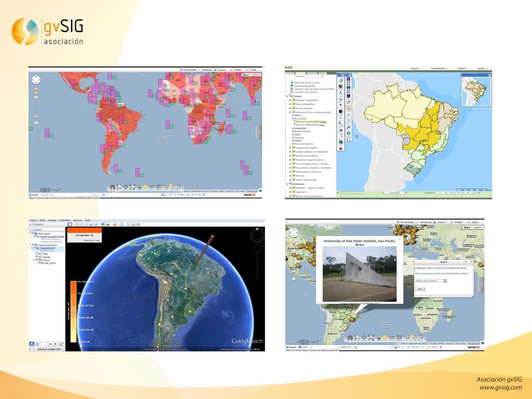Image resolution: width=532 pixels, height=399 pixels.
Task: Expand the Bacias hidrográficas folder
Action: point(290,156)
